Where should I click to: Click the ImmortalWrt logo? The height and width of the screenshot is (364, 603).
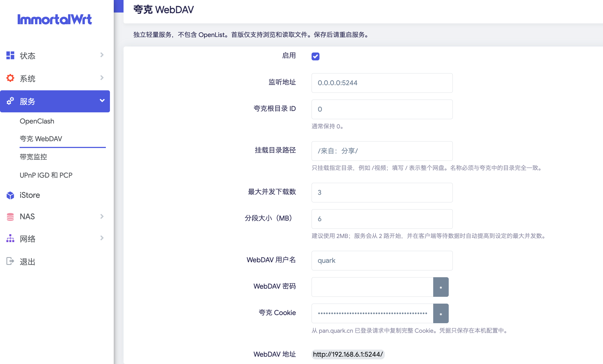(x=55, y=19)
